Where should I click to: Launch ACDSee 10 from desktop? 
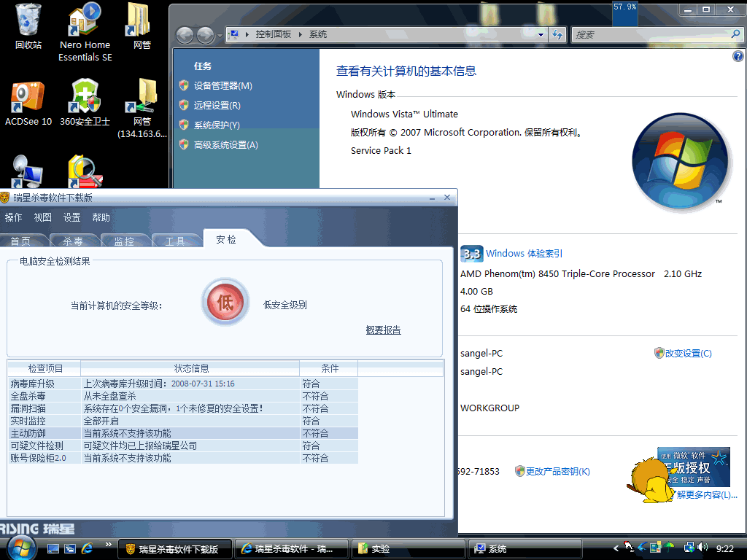pos(28,98)
